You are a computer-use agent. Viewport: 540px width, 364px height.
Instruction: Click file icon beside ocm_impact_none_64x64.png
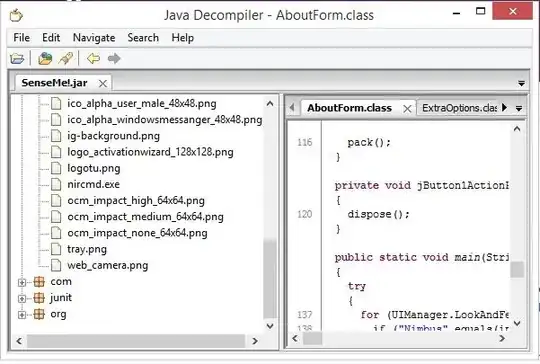(x=56, y=233)
